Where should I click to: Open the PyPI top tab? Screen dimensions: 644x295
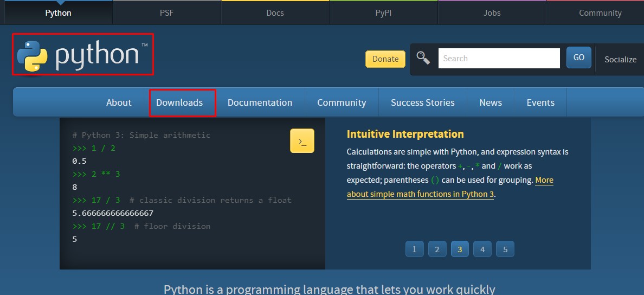coord(384,12)
